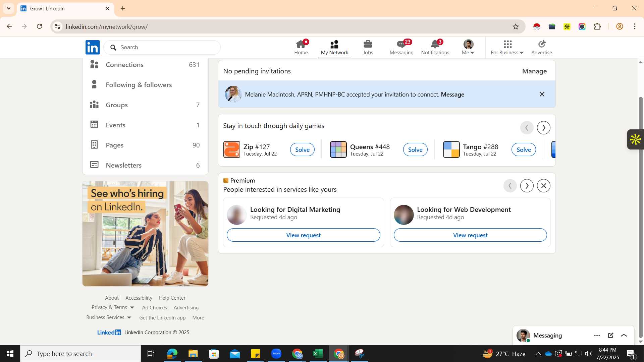Open Zoom from the taskbar

[276, 354]
